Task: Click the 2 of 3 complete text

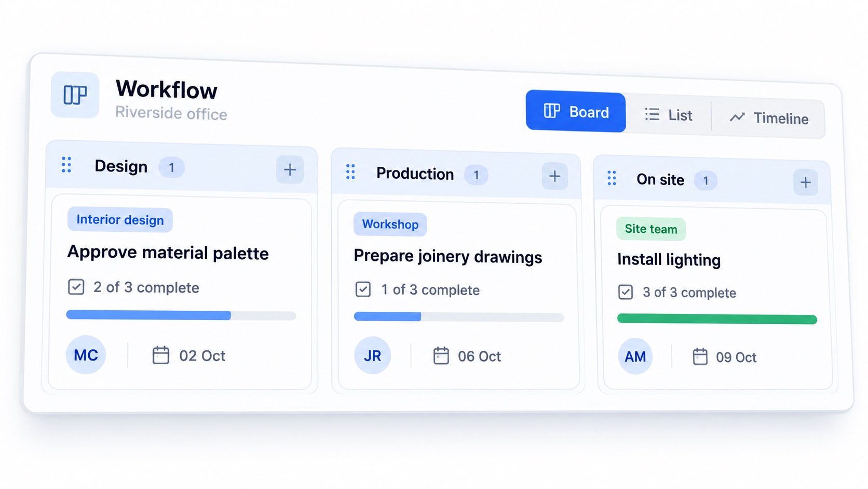Action: coord(146,287)
